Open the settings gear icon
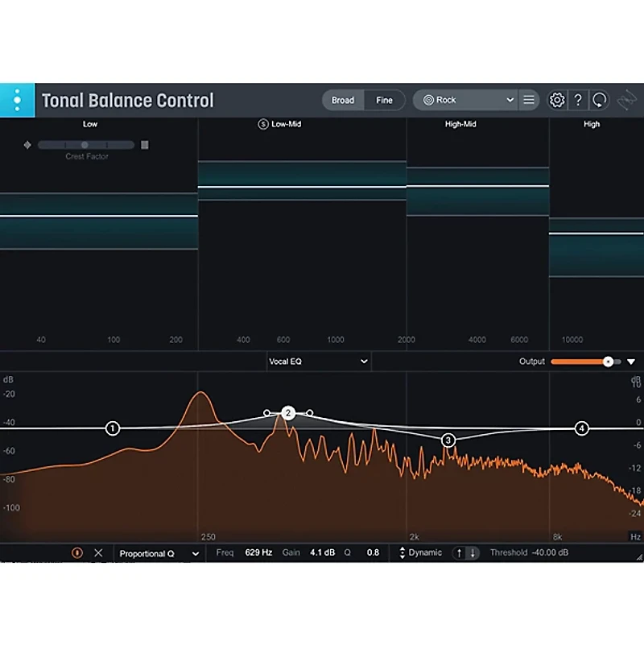The width and height of the screenshot is (644, 645). click(x=555, y=100)
